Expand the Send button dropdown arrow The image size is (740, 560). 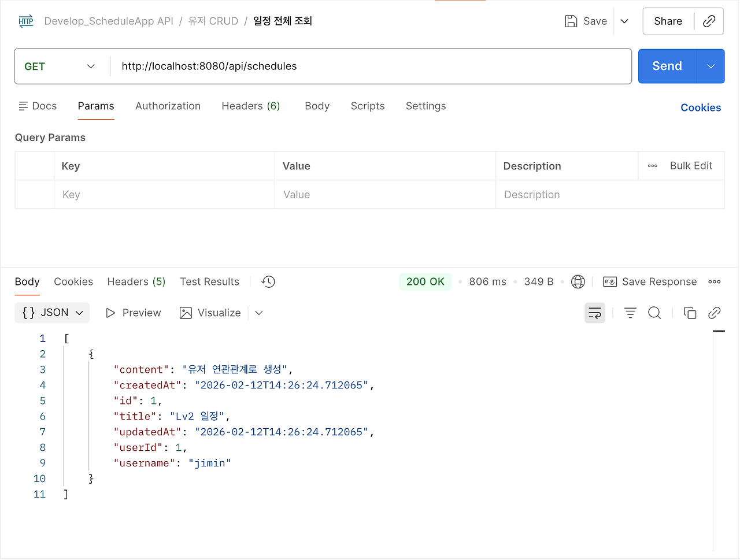point(711,66)
